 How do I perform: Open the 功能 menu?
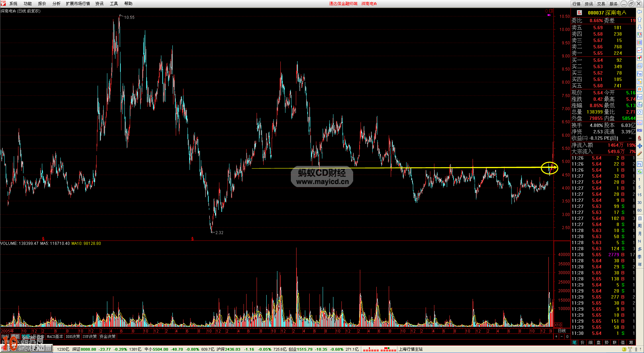28,4
